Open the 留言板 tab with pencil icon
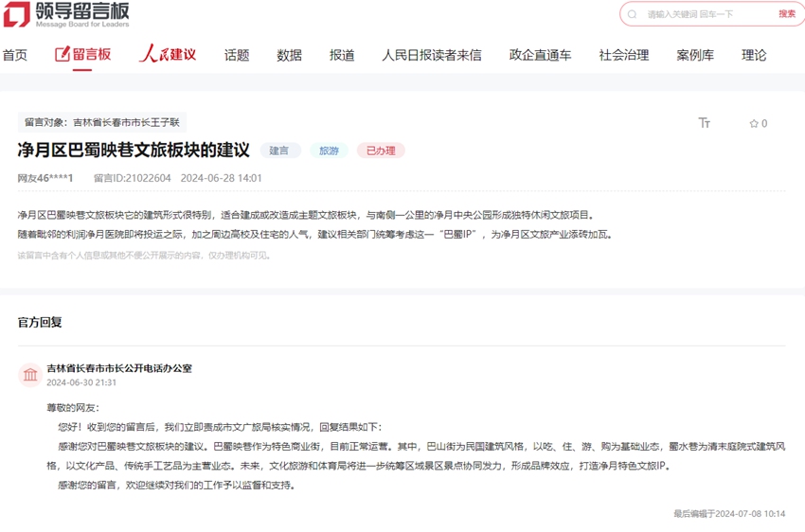 83,55
